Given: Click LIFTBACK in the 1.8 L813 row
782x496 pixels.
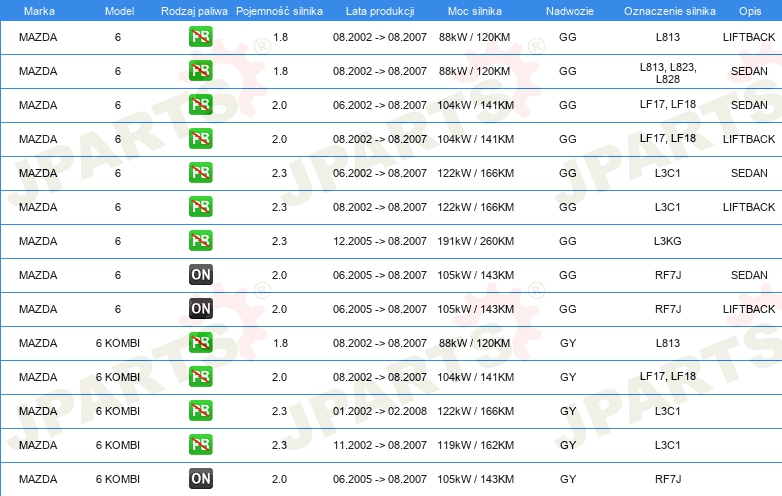Looking at the screenshot, I should pos(749,37).
